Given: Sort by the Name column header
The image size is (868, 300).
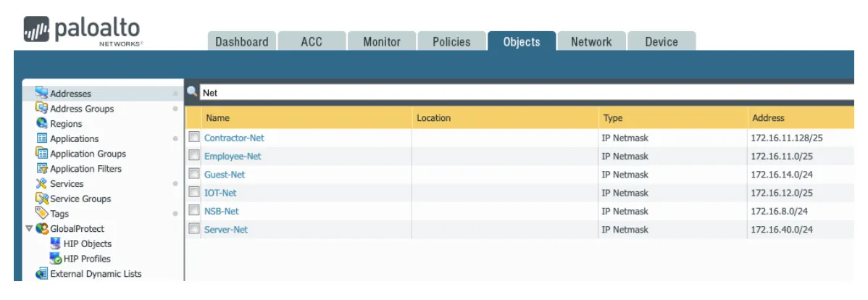Looking at the screenshot, I should point(306,118).
